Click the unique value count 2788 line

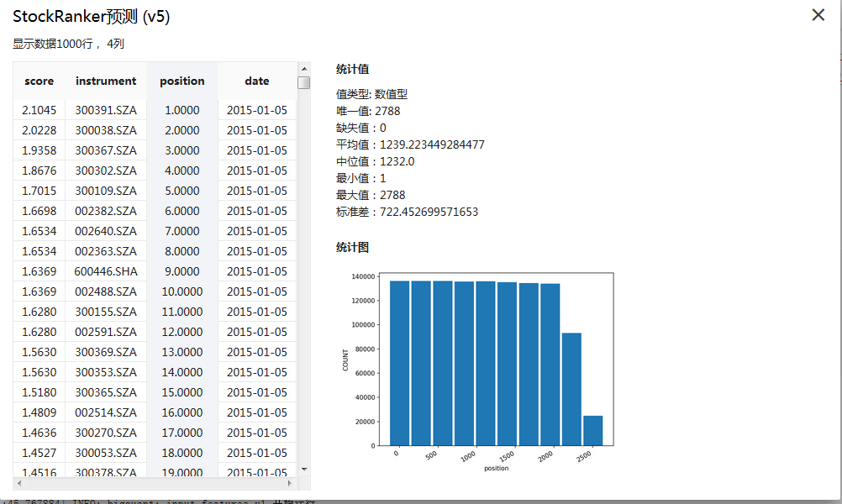point(368,111)
